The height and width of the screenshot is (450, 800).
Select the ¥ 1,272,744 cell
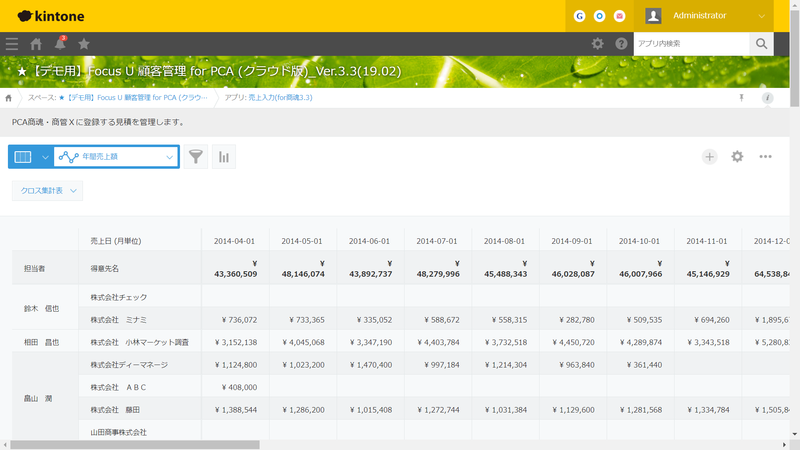tap(438, 409)
